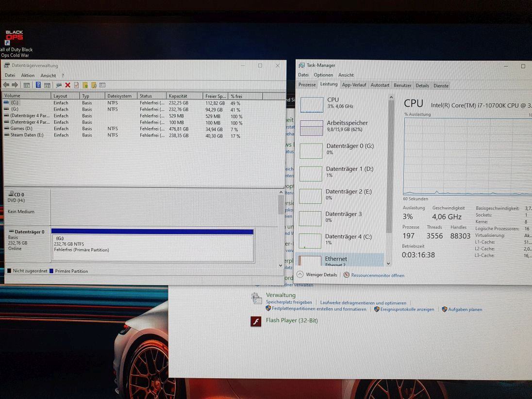Image resolution: width=532 pixels, height=399 pixels.
Task: Click the properties checkmark sheet icon
Action: (76, 85)
